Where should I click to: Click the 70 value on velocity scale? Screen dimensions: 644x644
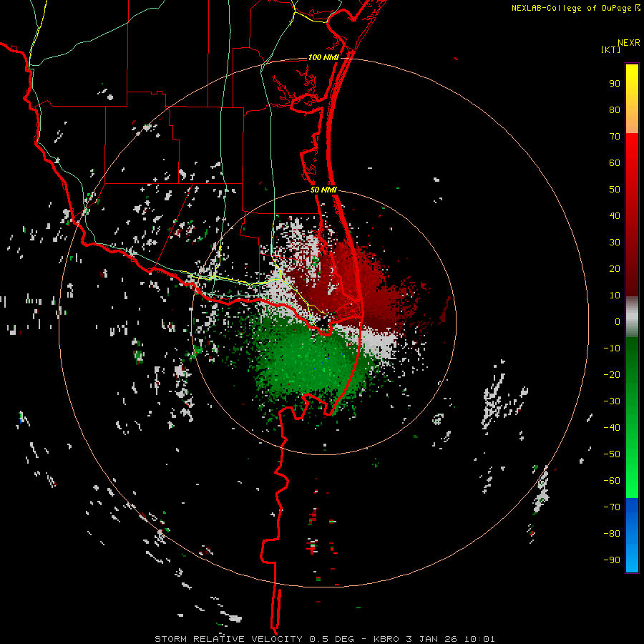click(615, 137)
